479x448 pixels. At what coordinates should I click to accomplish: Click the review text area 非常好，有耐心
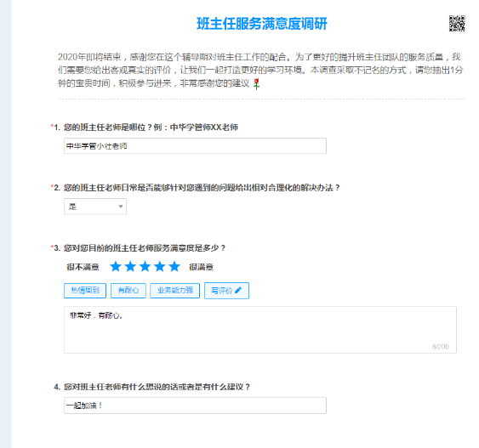coord(260,330)
